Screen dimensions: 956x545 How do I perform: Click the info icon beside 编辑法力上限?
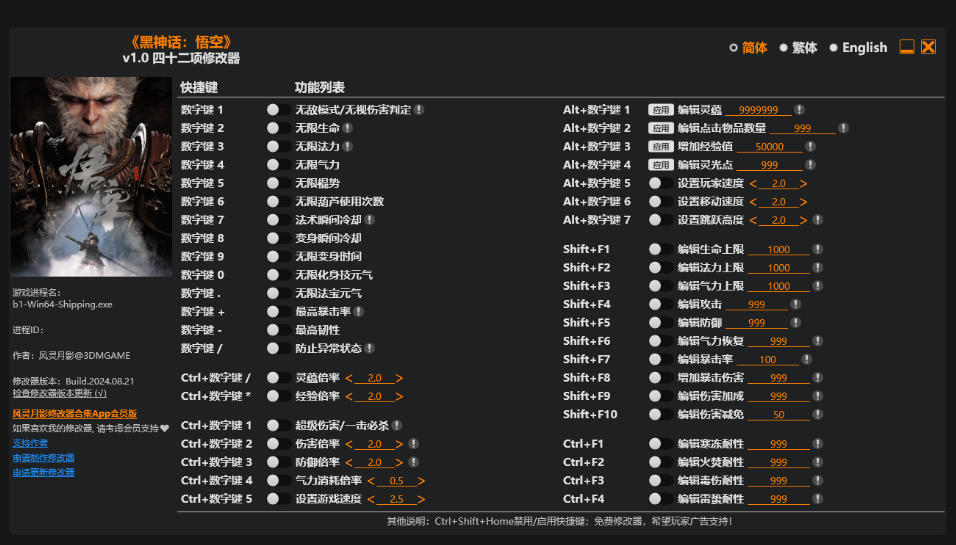(818, 268)
